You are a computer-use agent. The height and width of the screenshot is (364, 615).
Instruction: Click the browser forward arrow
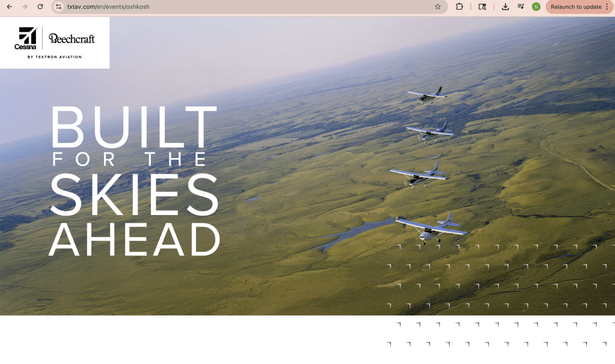coord(25,7)
